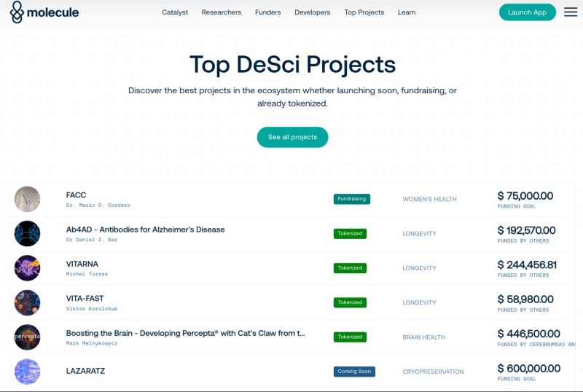Click the Molecule logo icon
The height and width of the screenshot is (392, 583).
[x=17, y=12]
